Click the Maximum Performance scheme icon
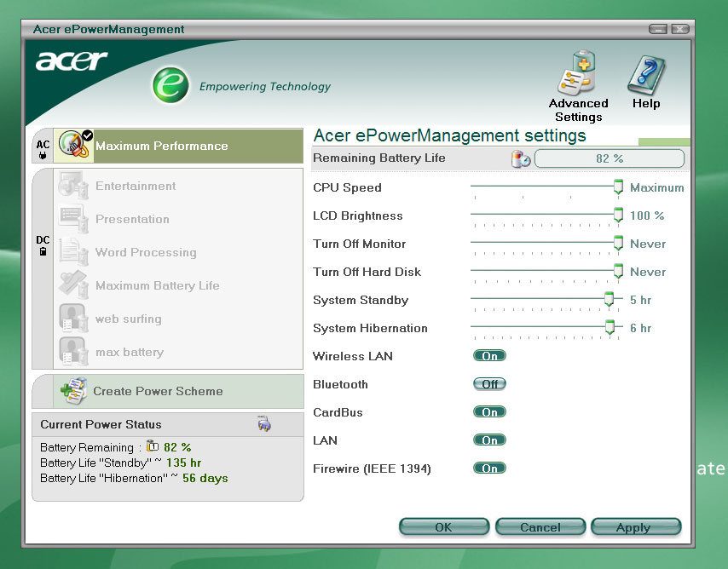The width and height of the screenshot is (728, 569). tap(74, 146)
